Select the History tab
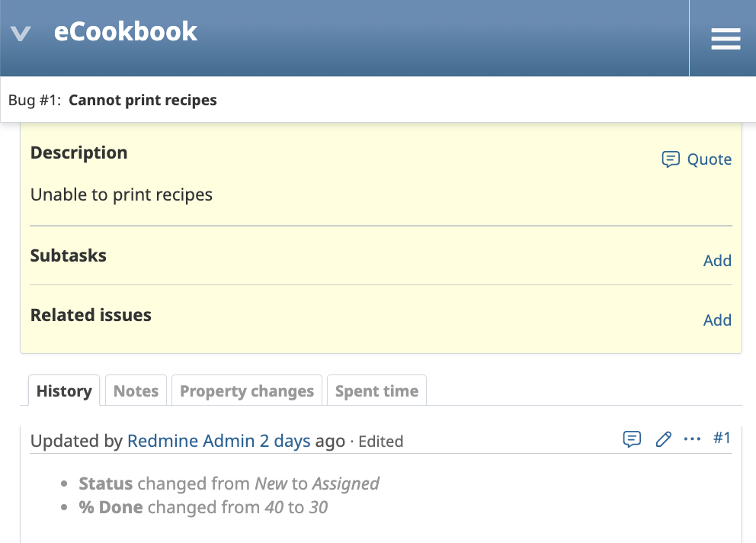The height and width of the screenshot is (543, 756). (63, 390)
